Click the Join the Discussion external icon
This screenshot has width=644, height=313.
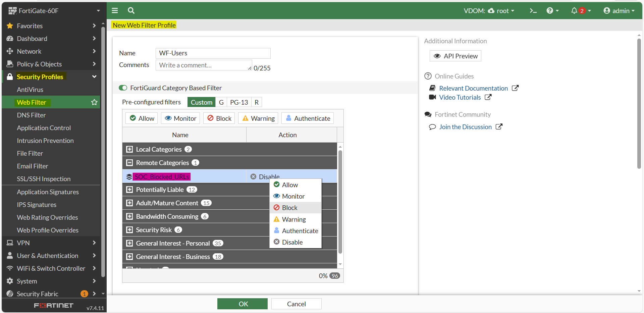(499, 127)
